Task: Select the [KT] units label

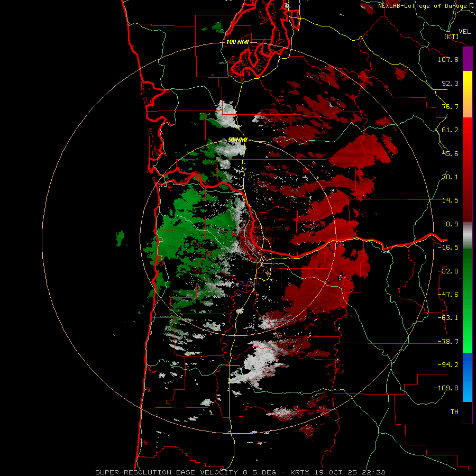Action: coord(452,36)
